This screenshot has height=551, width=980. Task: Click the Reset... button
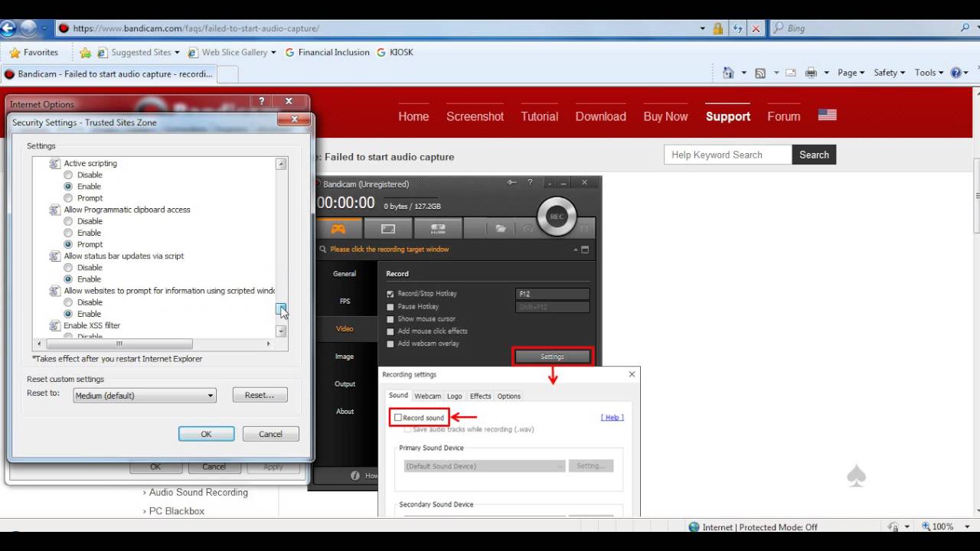(x=260, y=395)
